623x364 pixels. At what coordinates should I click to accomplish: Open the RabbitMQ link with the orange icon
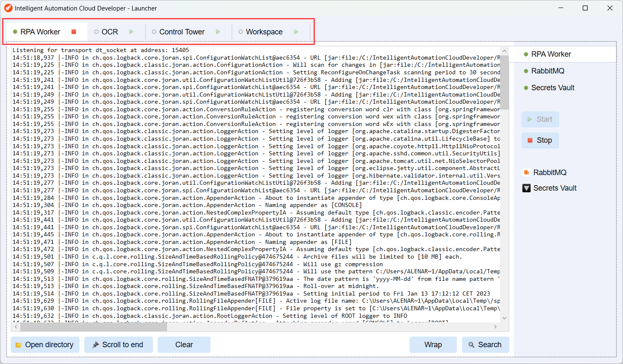pos(544,173)
